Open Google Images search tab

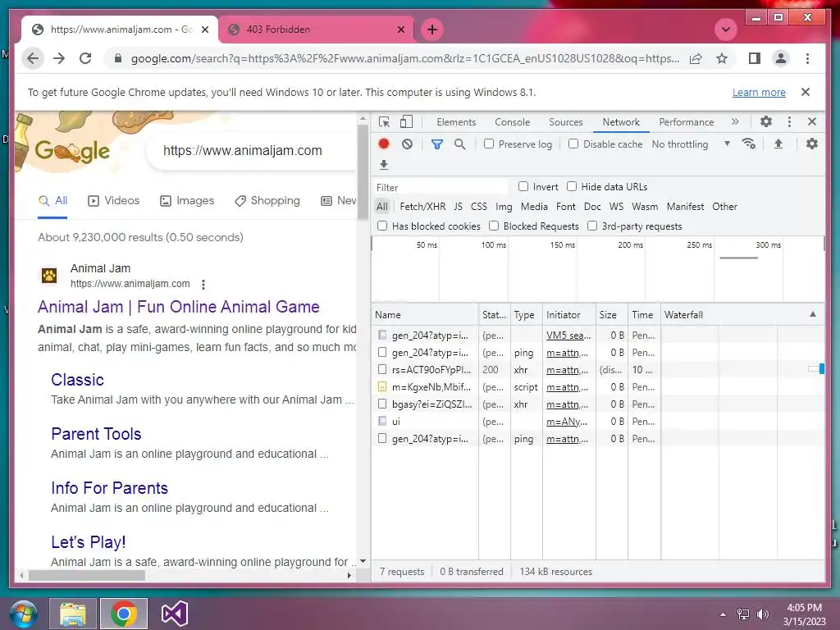pyautogui.click(x=187, y=201)
